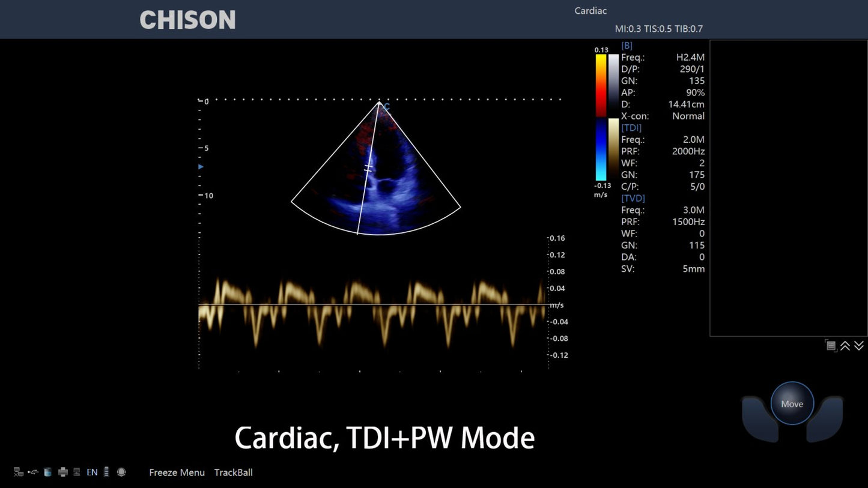Image resolution: width=868 pixels, height=488 pixels.
Task: Click the depth value 14.41cm
Action: [687, 104]
